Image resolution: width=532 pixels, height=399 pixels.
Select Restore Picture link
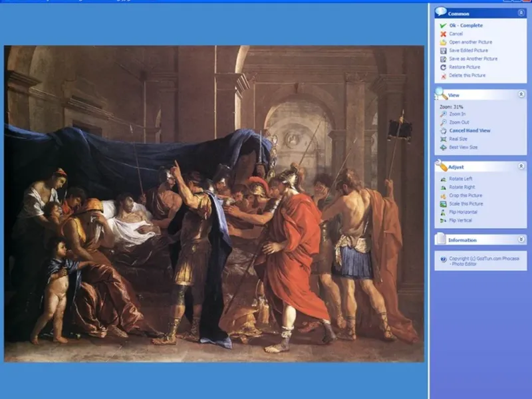(x=464, y=67)
